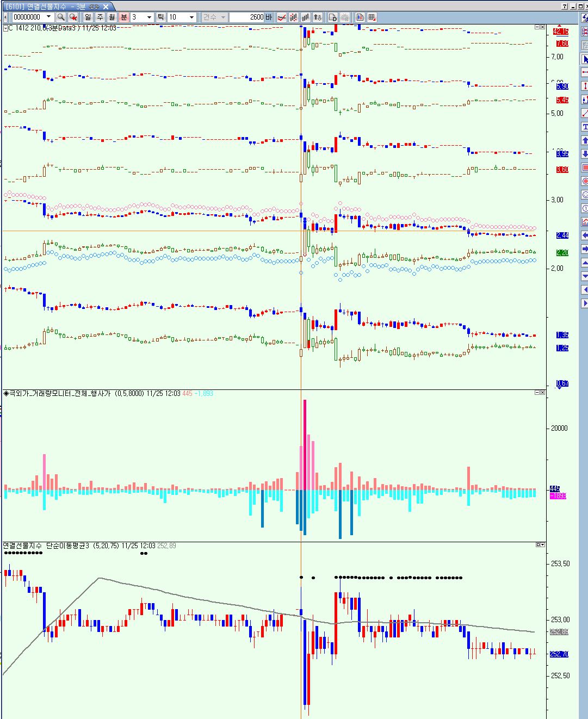This screenshot has height=719, width=588.
Task: Pick the rectangle shape drawing tool
Action: 585,168
